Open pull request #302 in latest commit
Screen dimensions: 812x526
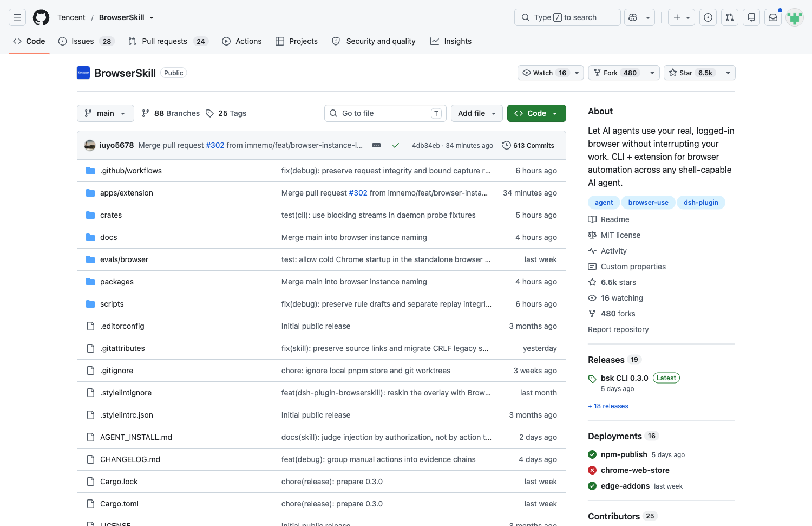point(215,145)
